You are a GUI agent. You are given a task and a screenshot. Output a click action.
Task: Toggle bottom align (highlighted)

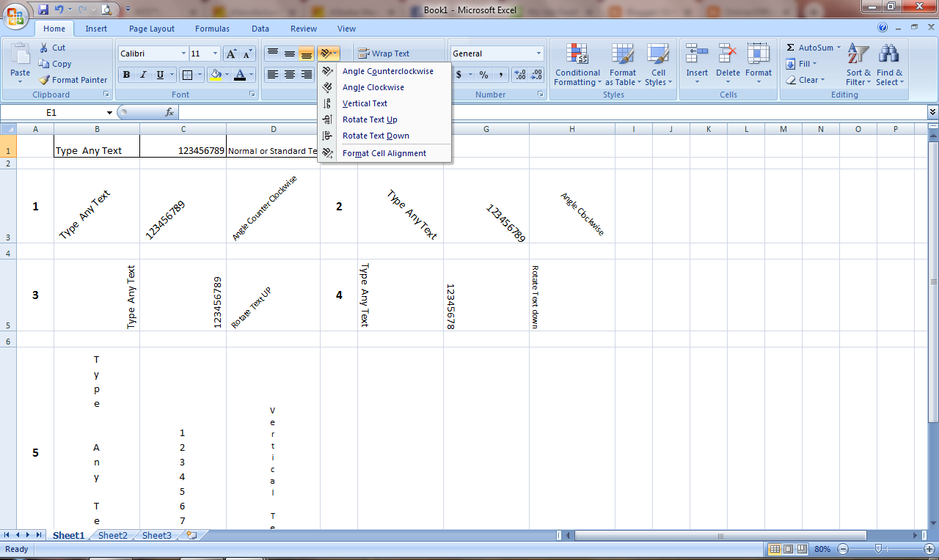tap(307, 54)
